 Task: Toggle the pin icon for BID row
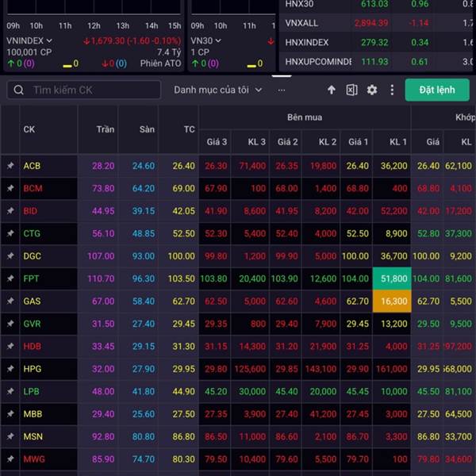[10, 211]
